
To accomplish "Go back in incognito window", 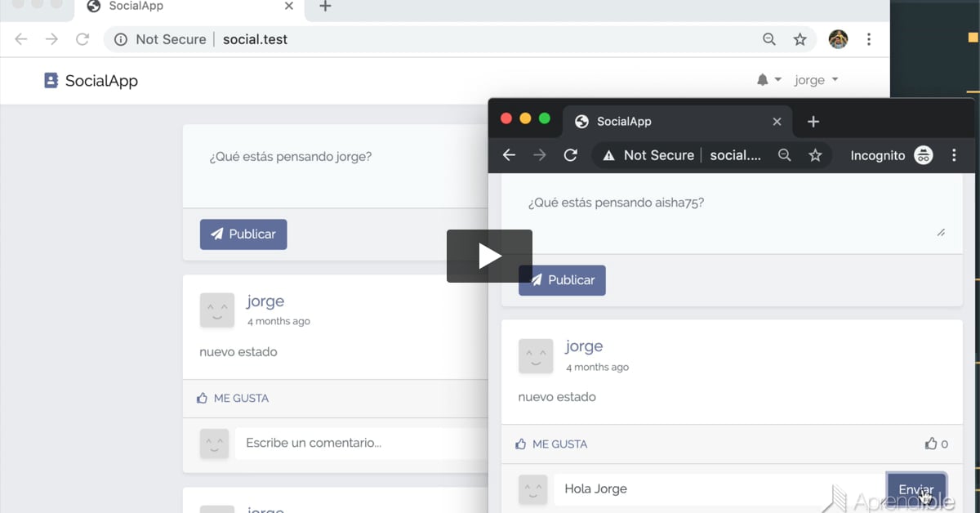I will pos(509,155).
